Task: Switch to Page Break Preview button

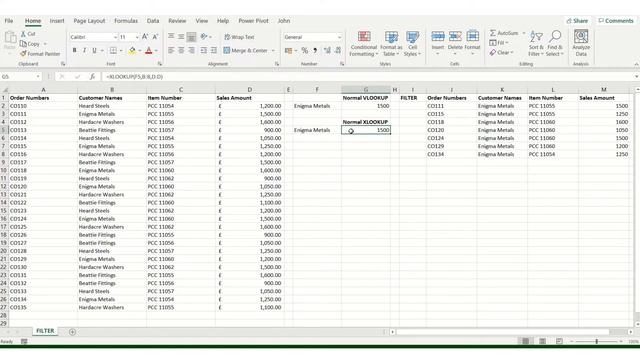Action: point(559,341)
